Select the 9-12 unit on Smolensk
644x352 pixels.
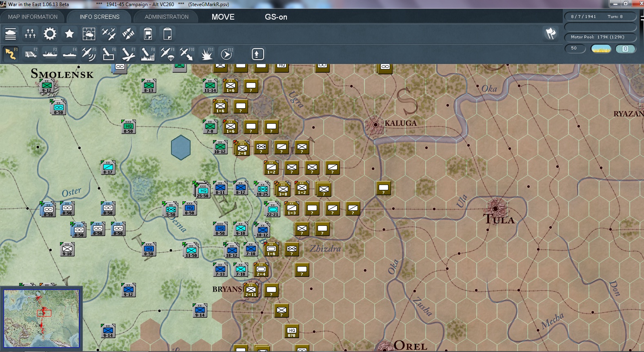pos(47,87)
